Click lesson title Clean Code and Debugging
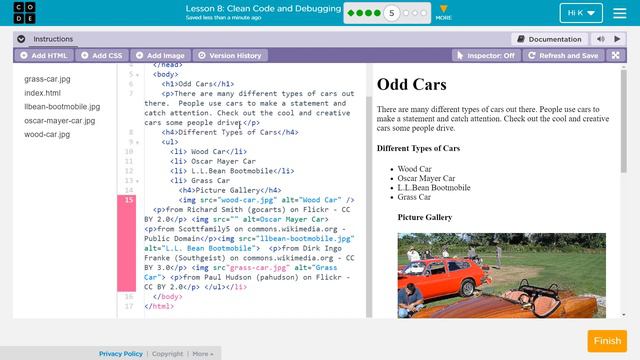Image resolution: width=640 pixels, height=360 pixels. coord(263,9)
